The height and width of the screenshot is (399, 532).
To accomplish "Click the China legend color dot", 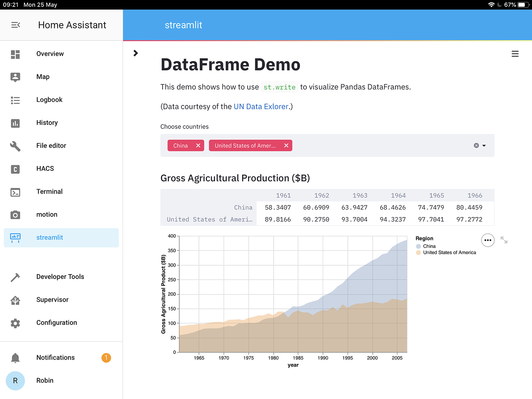I will point(418,246).
